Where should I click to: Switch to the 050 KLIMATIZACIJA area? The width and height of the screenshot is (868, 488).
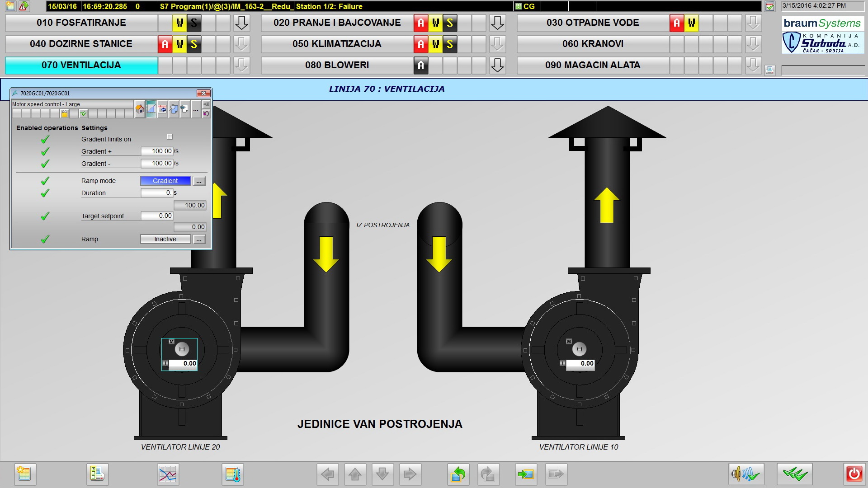pyautogui.click(x=337, y=44)
